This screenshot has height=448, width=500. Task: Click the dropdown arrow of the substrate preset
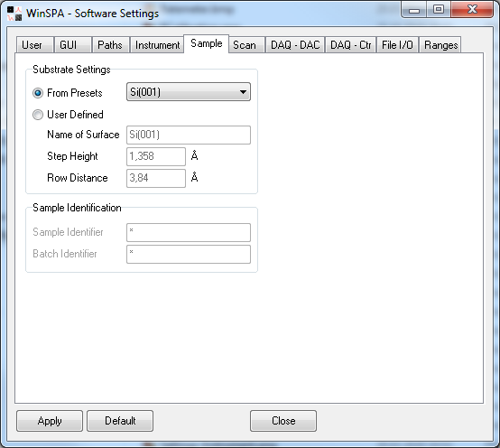(x=243, y=92)
